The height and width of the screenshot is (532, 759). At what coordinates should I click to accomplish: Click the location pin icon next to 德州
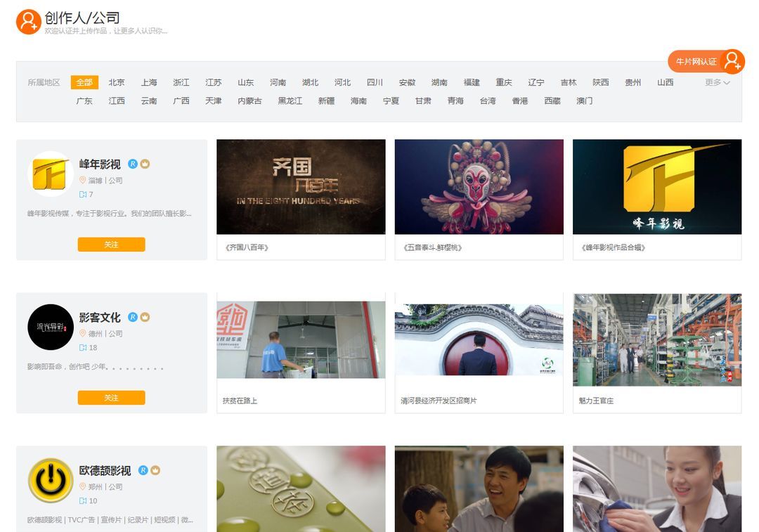pos(83,334)
